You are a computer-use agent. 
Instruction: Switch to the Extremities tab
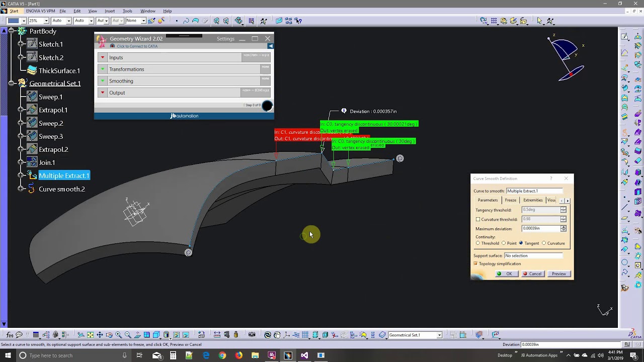tap(532, 200)
